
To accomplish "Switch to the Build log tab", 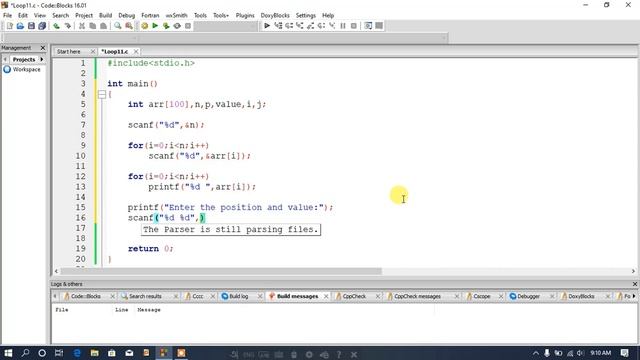I will (x=238, y=296).
